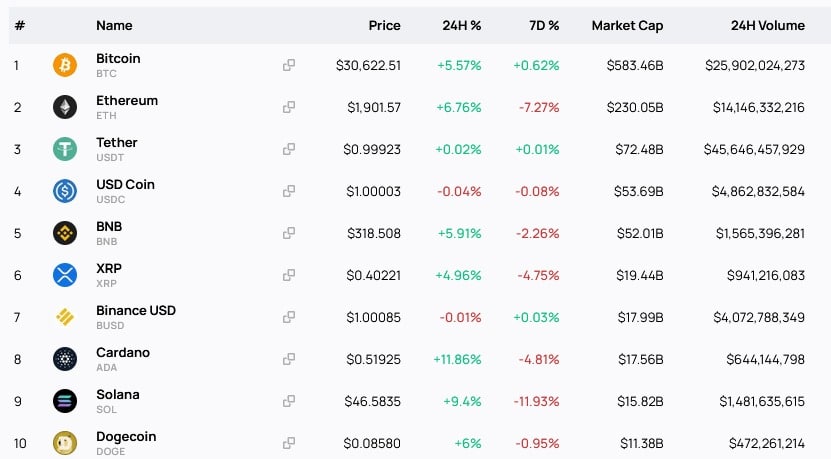
Task: Click the Cardano coin logo icon
Action: click(65, 359)
